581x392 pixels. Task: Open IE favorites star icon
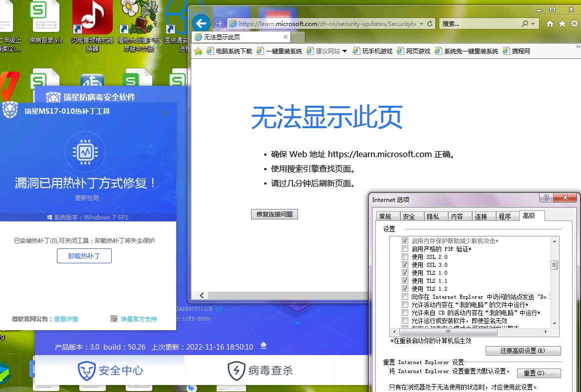562,24
